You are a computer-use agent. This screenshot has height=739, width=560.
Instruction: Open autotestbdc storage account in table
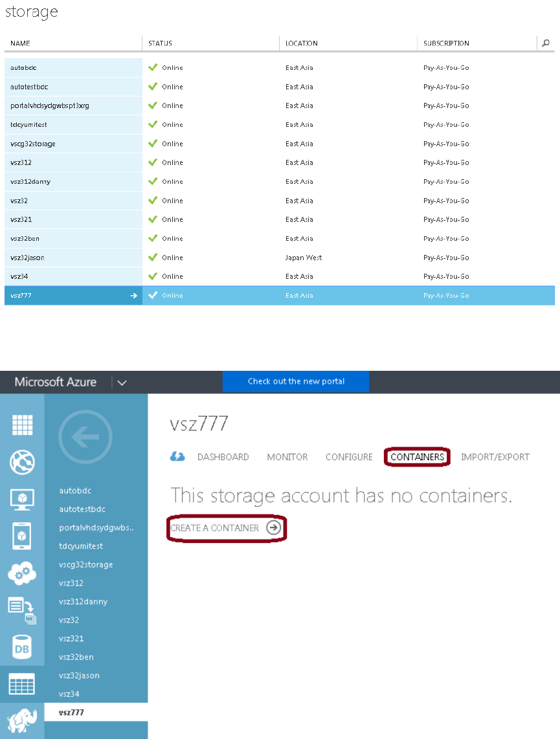click(29, 87)
